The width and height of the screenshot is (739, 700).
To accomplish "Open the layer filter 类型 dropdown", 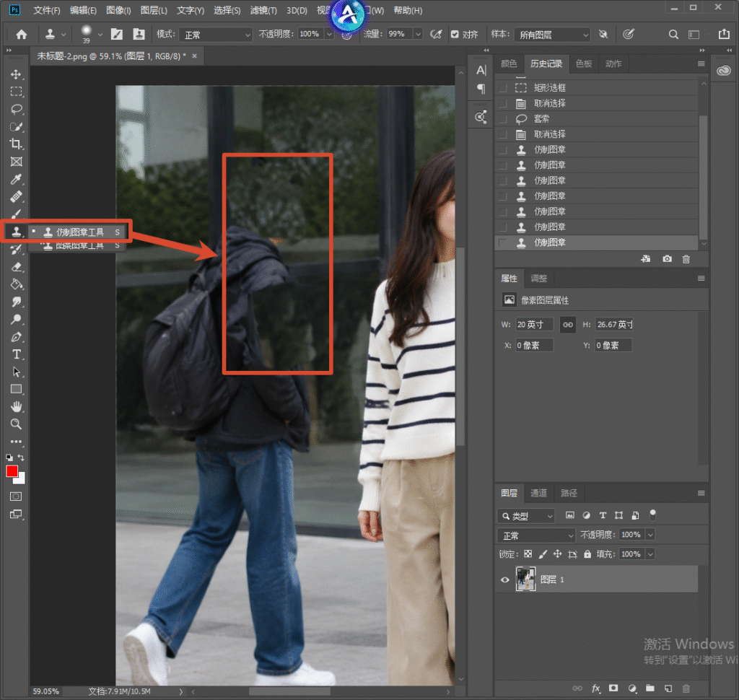I will pyautogui.click(x=526, y=516).
